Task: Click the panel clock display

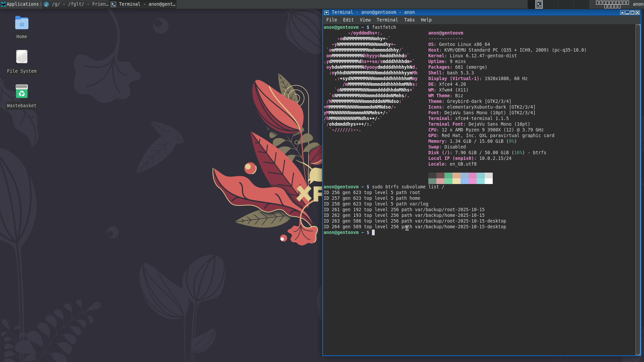Action: tap(612, 4)
